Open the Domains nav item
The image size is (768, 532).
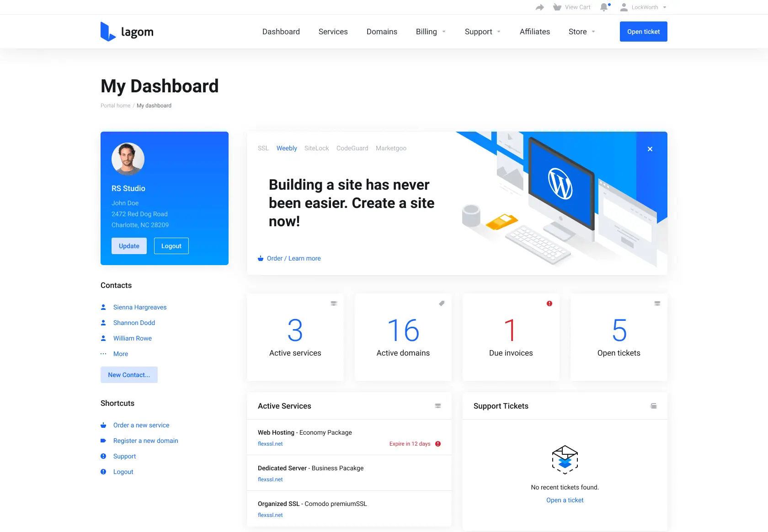pos(382,32)
